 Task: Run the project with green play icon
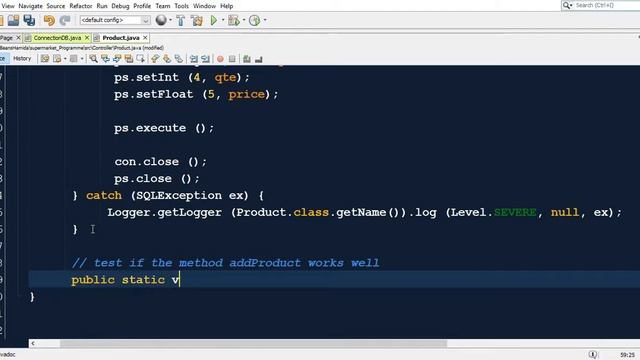pos(213,20)
